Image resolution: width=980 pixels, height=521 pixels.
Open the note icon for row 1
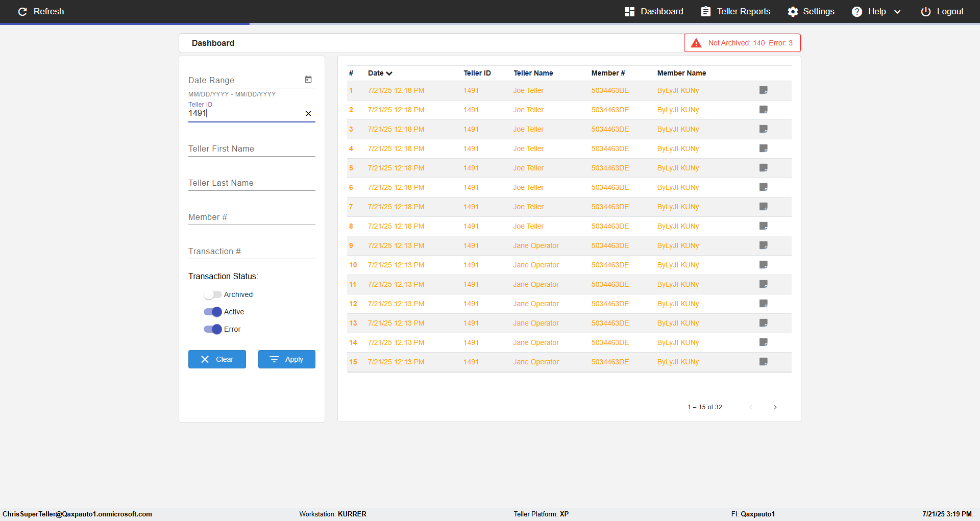764,90
